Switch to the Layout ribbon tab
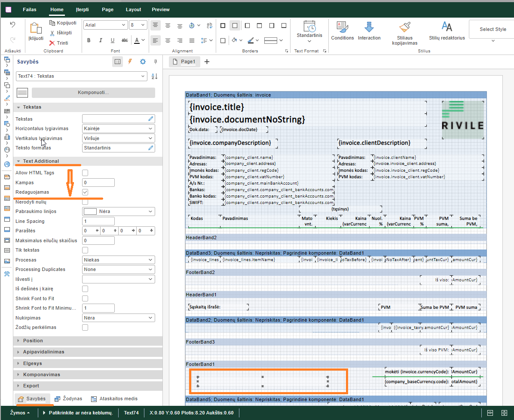The height and width of the screenshot is (420, 514). click(x=133, y=9)
